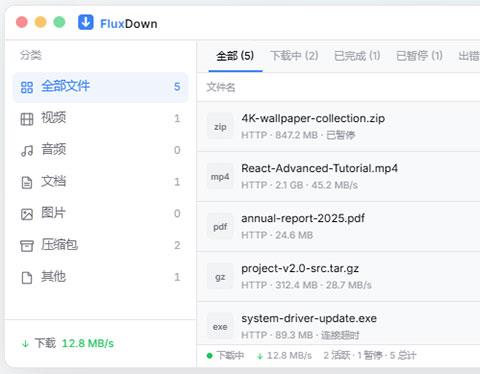Select 音频 category label
The image size is (480, 374).
coord(53,149)
